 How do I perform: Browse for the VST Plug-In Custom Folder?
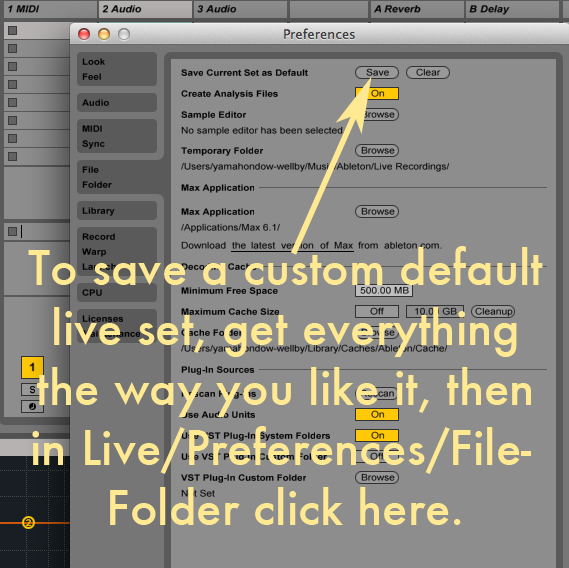pos(377,477)
